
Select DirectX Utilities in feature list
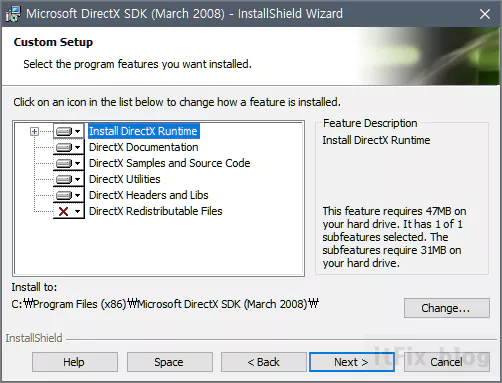pos(125,179)
